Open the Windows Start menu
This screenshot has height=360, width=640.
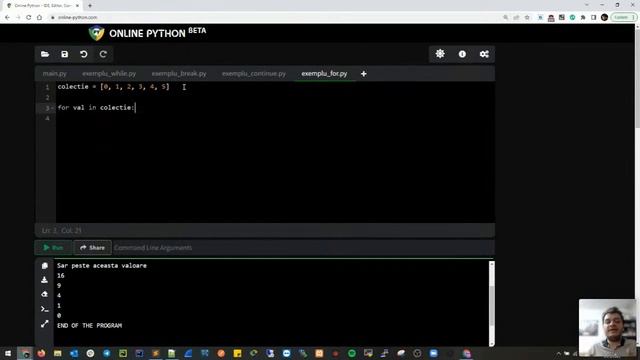(x=8, y=353)
